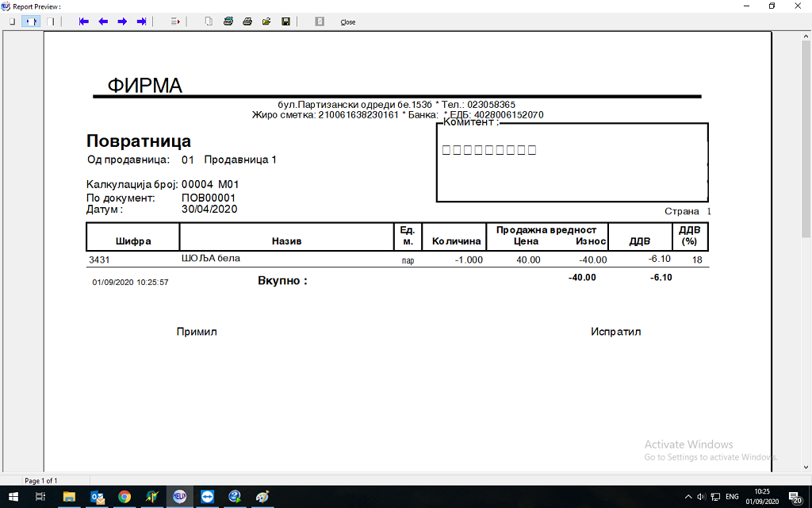Click quantity value -1.000
This screenshot has width=812, height=508.
[x=469, y=260]
